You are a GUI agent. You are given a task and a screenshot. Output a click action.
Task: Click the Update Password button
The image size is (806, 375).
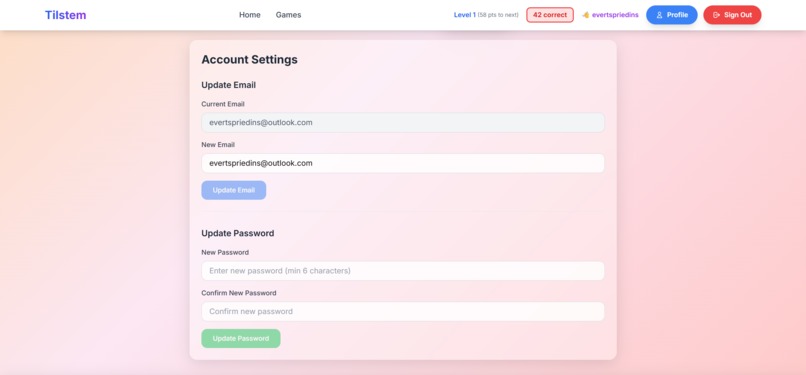[241, 339]
